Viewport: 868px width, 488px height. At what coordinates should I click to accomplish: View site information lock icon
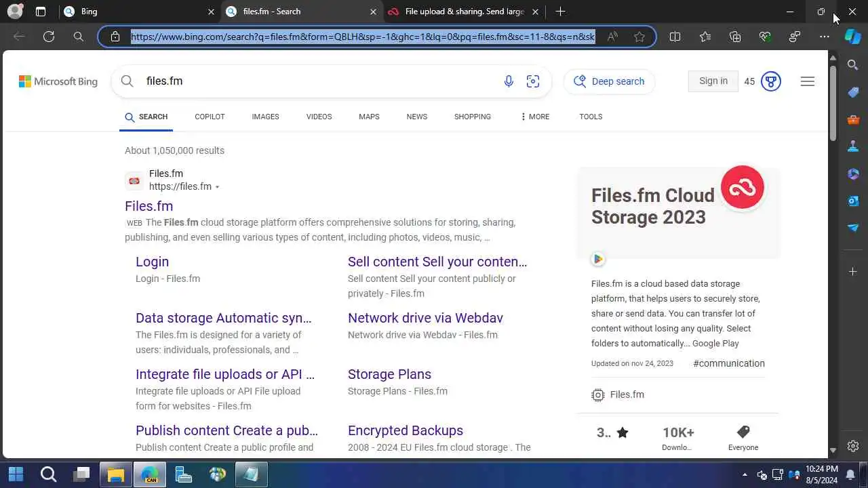click(115, 37)
